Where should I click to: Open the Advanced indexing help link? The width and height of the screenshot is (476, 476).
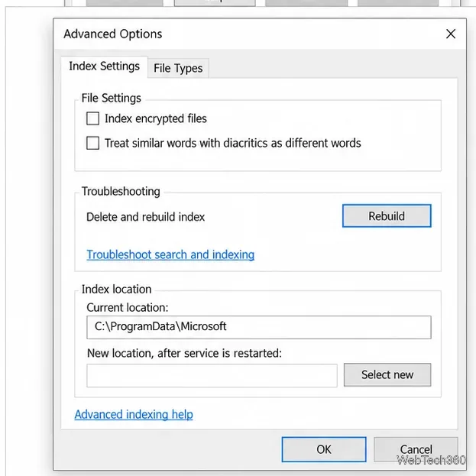134,414
